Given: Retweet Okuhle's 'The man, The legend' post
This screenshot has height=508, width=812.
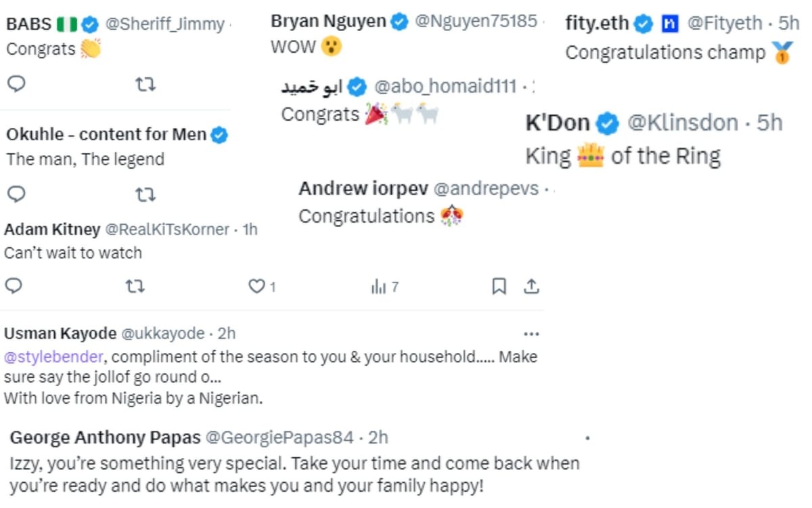Looking at the screenshot, I should point(144,194).
